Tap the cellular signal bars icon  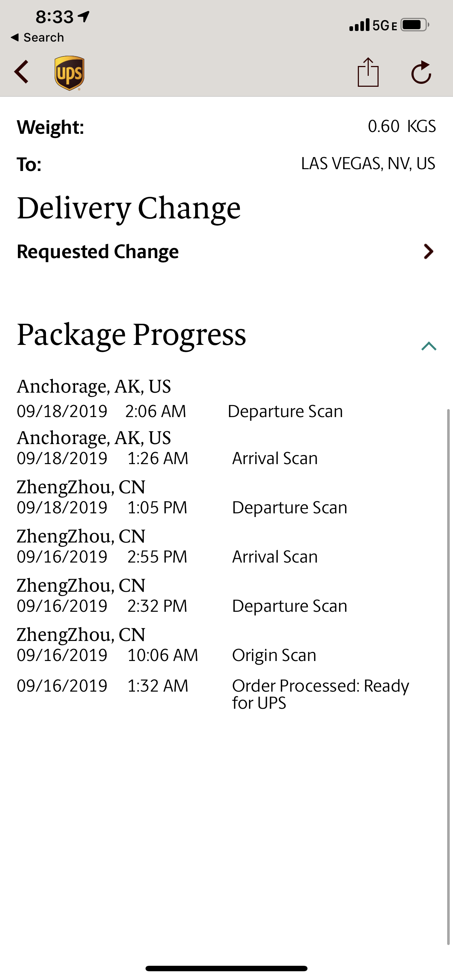359,25
